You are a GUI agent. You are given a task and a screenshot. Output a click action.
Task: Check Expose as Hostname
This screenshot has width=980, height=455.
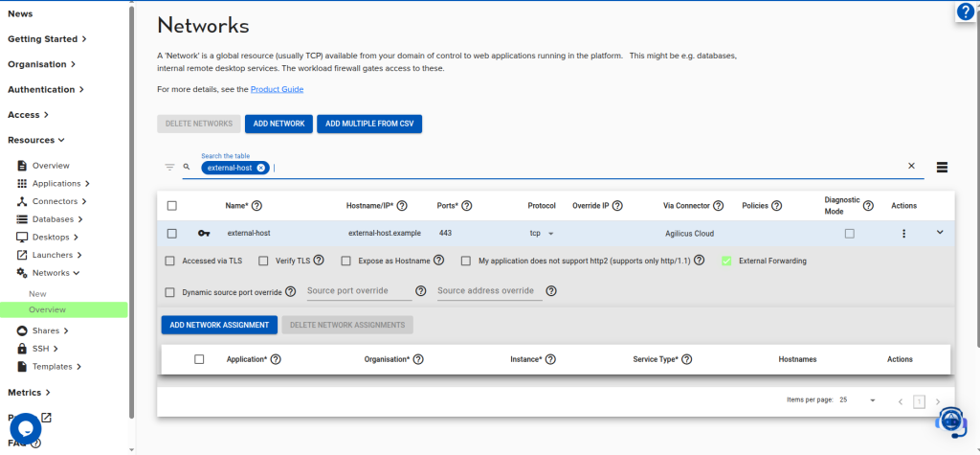(x=345, y=261)
